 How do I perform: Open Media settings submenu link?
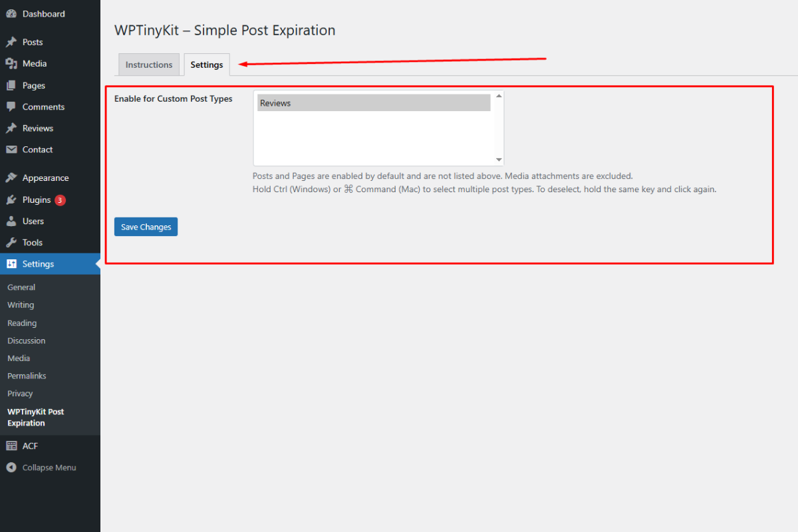pyautogui.click(x=19, y=358)
